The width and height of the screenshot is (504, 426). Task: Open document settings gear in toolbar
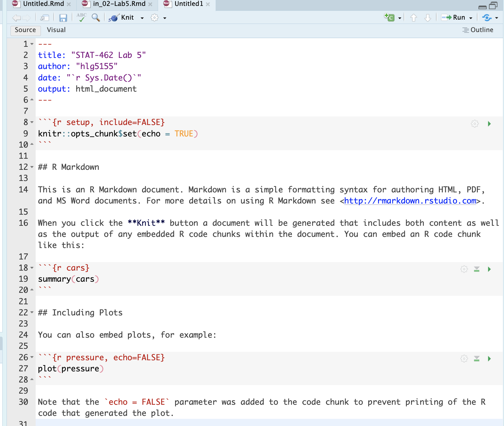tap(154, 18)
